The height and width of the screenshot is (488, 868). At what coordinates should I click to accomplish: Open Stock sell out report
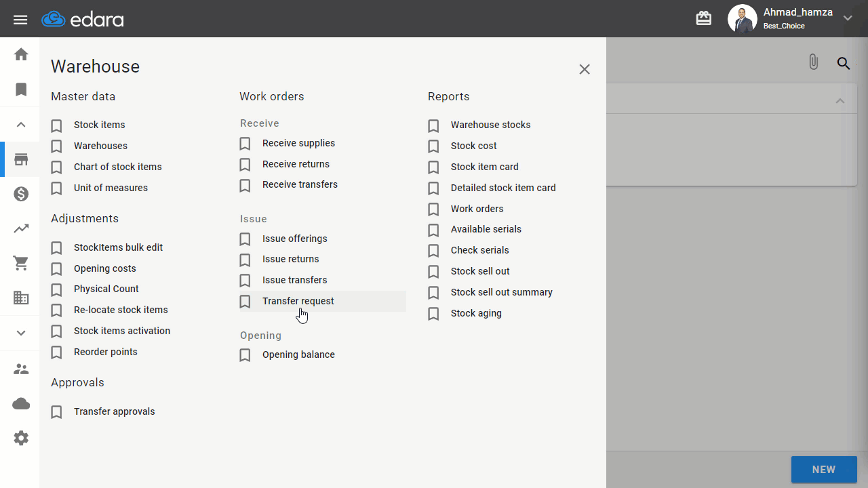(x=480, y=271)
